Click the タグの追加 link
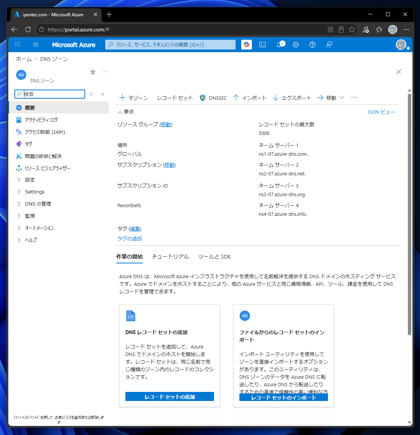 130,239
